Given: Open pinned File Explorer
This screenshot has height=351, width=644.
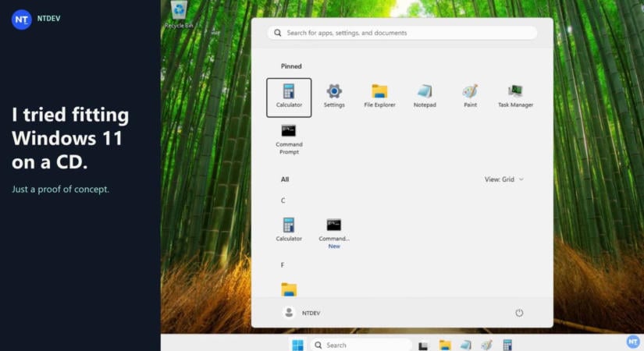Looking at the screenshot, I should pyautogui.click(x=379, y=96).
